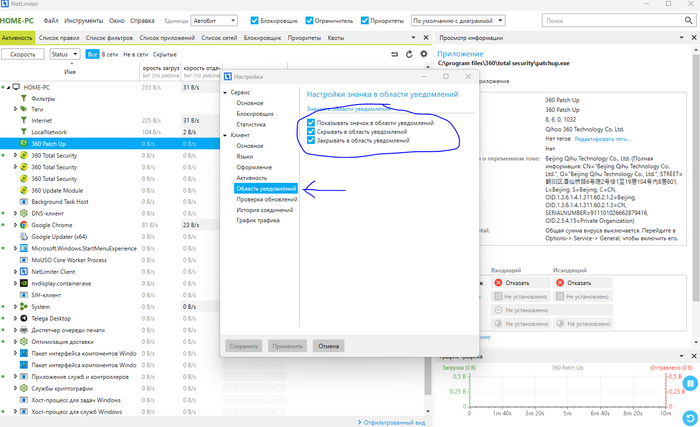This screenshot has height=427, width=700.
Task: Uncheck Показывать значок в области уведомлений
Action: pyautogui.click(x=312, y=122)
